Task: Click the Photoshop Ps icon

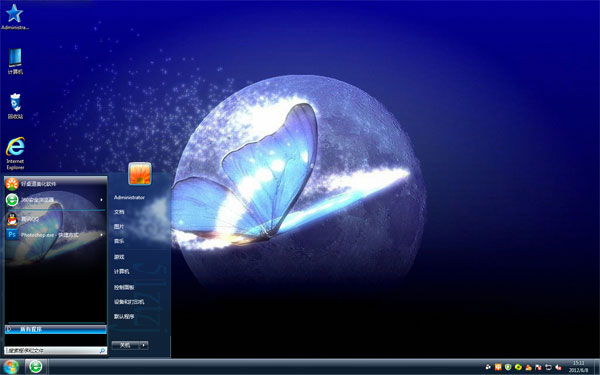Action: pyautogui.click(x=12, y=234)
